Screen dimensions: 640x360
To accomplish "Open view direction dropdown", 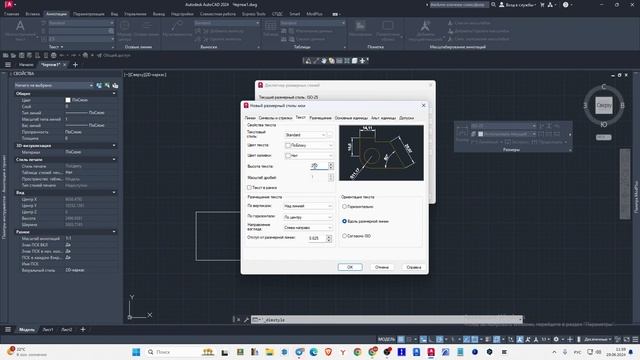I will 308,227.
